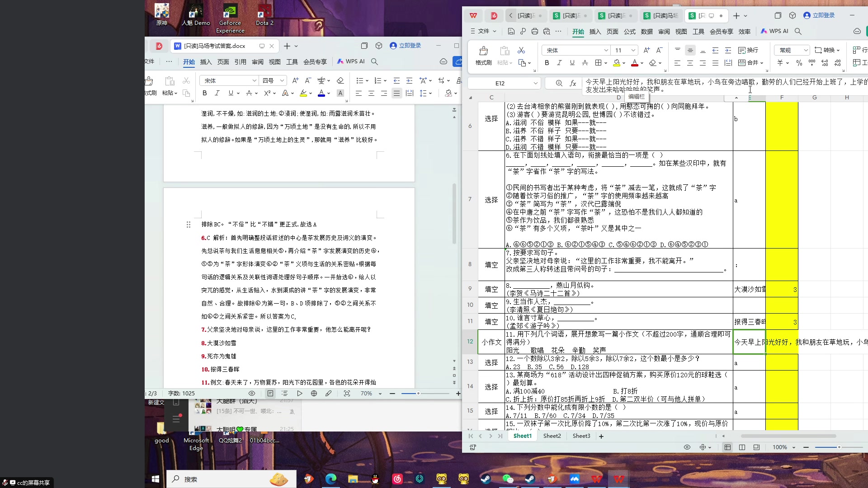868x488 pixels.
Task: Toggle underline in the spreadsheet ribbon
Action: 572,63
